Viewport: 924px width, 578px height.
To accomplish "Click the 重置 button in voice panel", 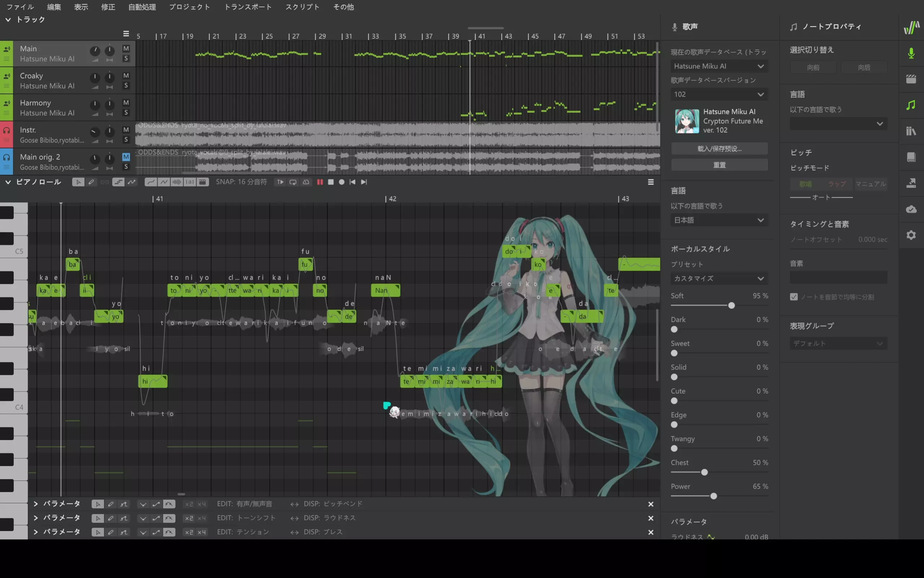I will [719, 165].
